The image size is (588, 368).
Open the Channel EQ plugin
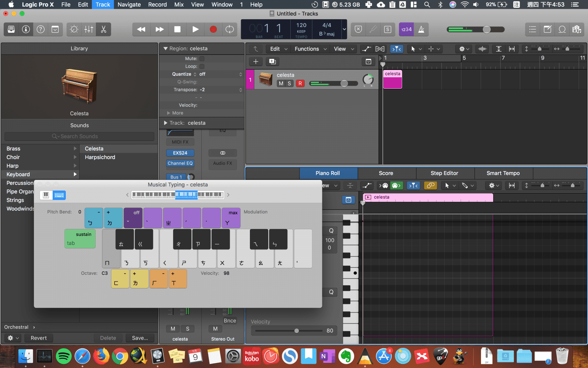pyautogui.click(x=180, y=163)
